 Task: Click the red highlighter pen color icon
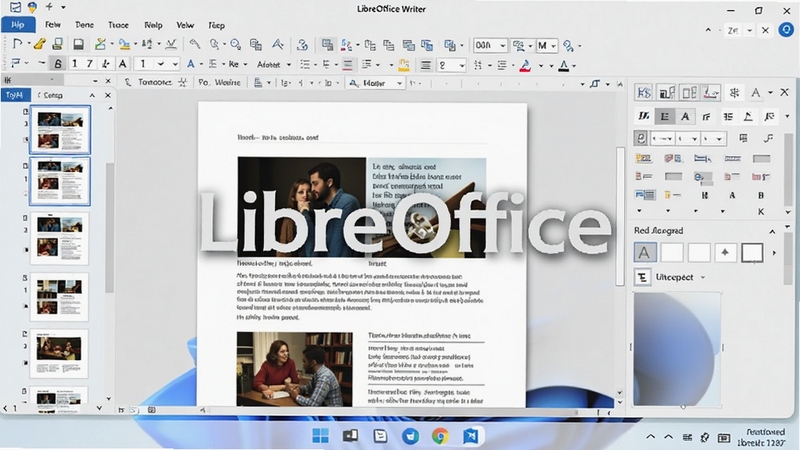coord(525,65)
